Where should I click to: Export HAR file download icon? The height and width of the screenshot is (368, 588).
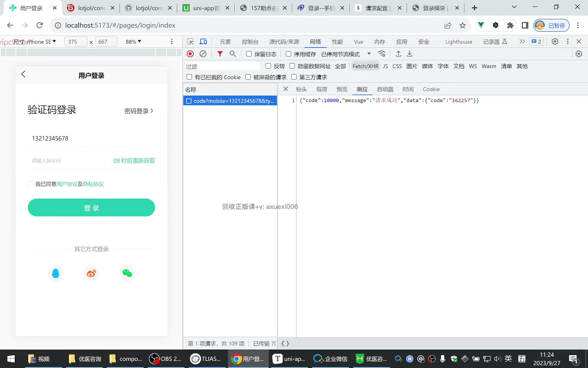point(409,54)
